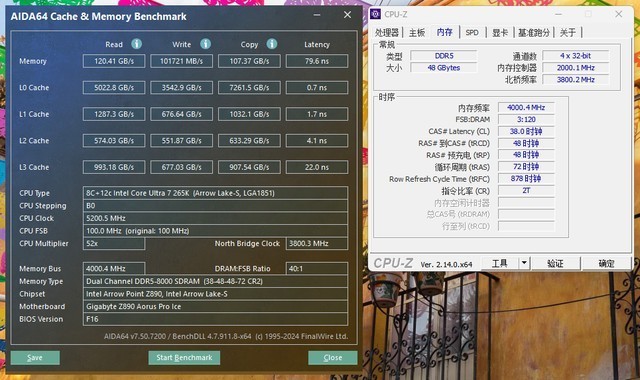Click the 工具 button in CPU-Z
The height and width of the screenshot is (380, 640).
[x=500, y=264]
